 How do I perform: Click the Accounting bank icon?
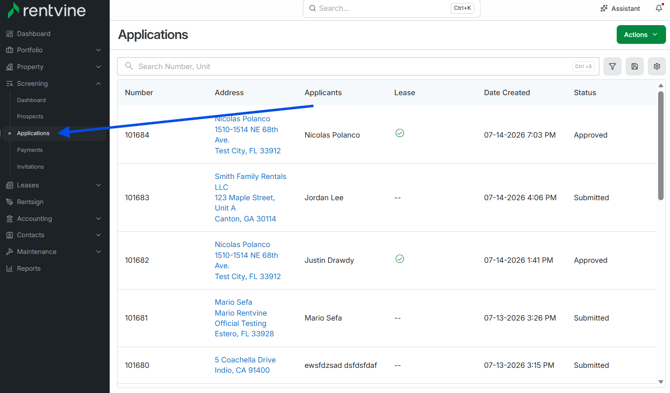(x=9, y=219)
